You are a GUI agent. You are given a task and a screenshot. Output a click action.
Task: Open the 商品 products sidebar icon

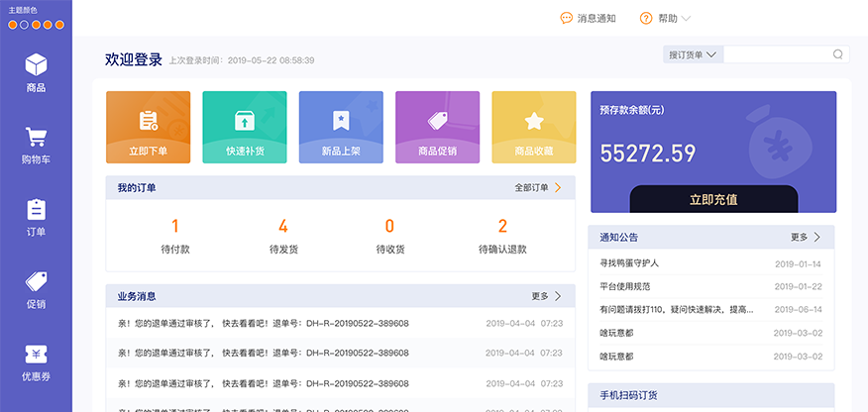coord(36,72)
